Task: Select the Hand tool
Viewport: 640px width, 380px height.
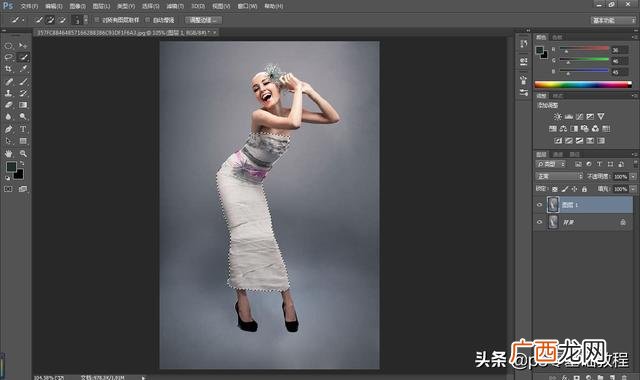Action: tap(9, 154)
